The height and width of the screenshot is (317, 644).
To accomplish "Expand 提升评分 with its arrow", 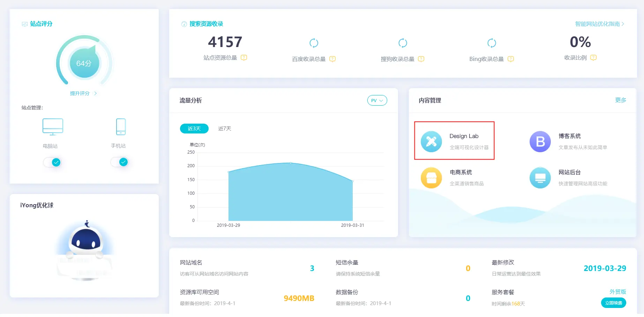I will (95, 93).
